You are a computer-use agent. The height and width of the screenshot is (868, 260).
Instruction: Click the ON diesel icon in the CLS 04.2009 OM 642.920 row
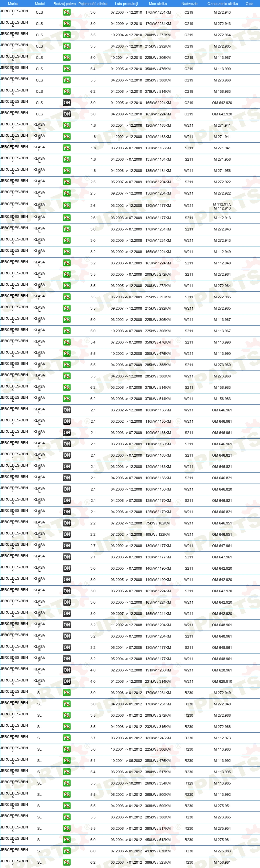click(x=67, y=114)
